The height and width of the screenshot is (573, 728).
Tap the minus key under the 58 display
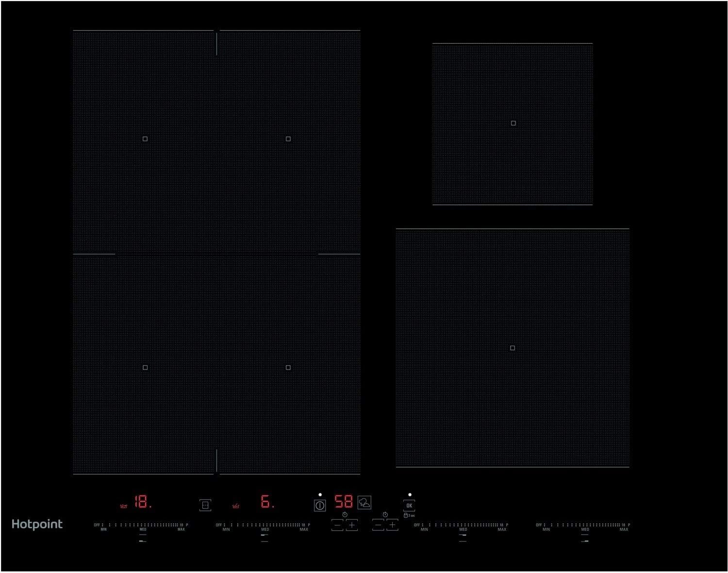337,525
